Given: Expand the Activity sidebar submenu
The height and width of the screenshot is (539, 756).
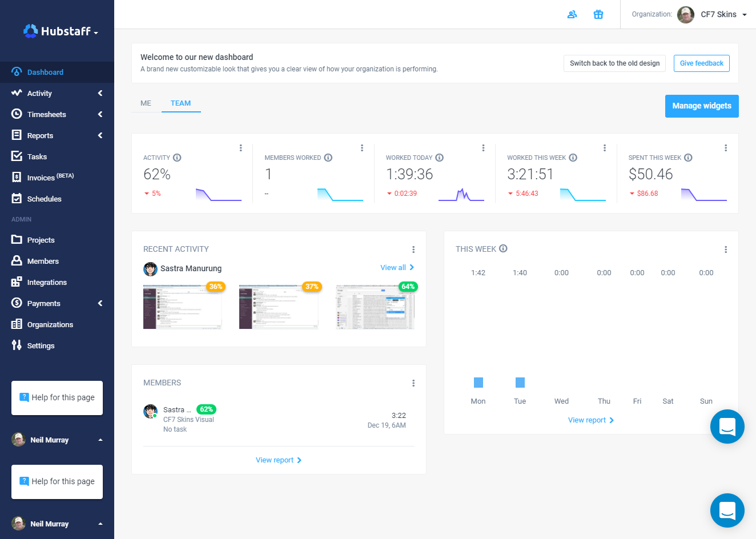Looking at the screenshot, I should [100, 93].
